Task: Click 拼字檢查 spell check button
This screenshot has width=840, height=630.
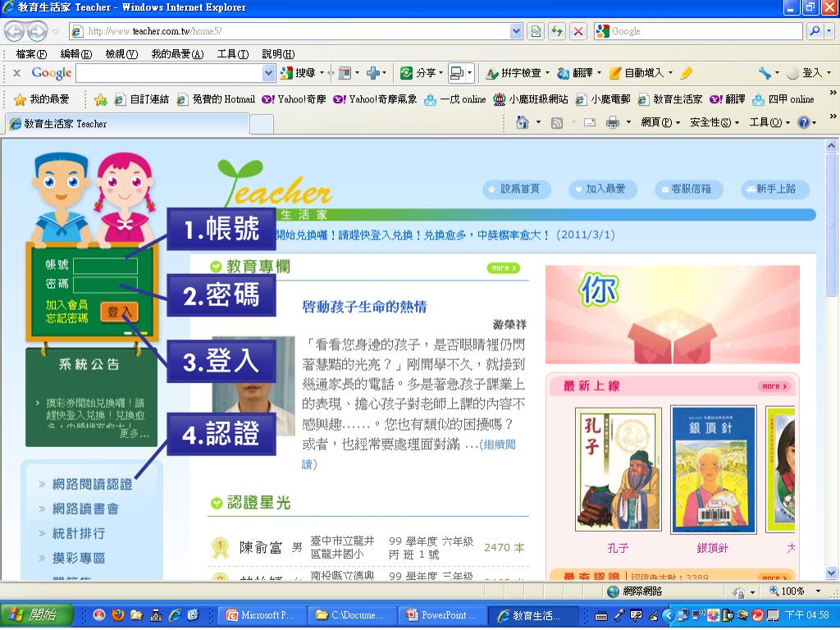Action: 514,73
